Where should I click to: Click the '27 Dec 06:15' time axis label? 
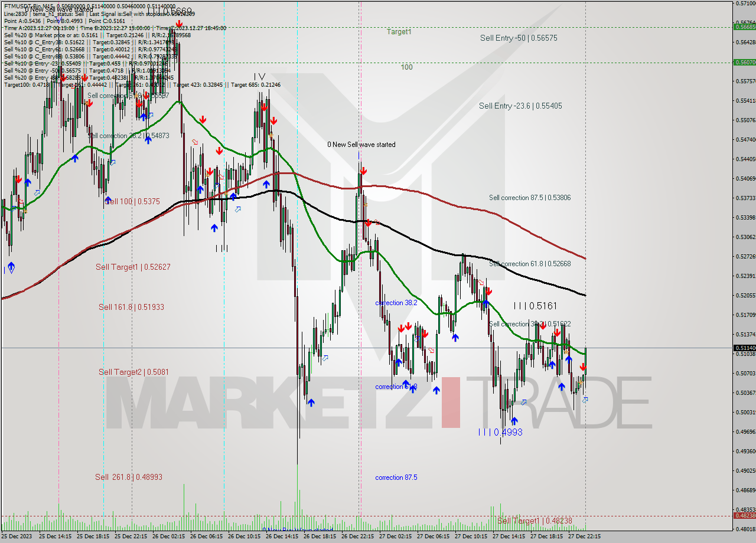pyautogui.click(x=434, y=537)
